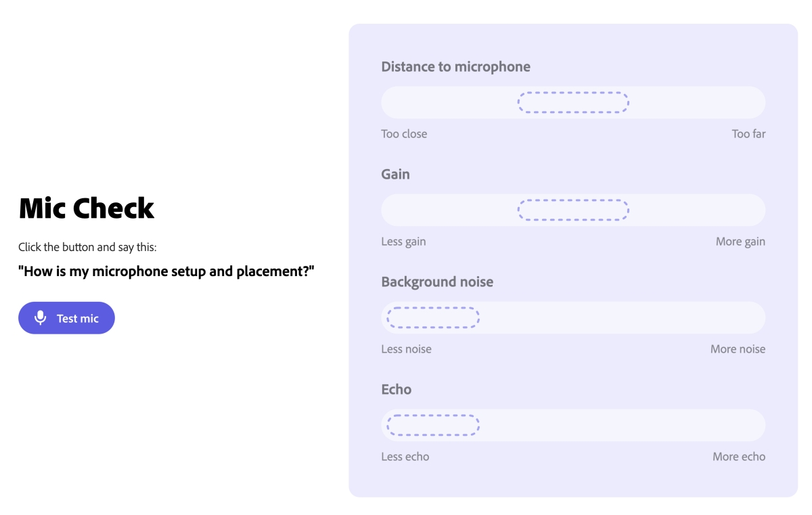Click the "How is my microphone setup" phrase
The image size is (812, 515).
(166, 272)
